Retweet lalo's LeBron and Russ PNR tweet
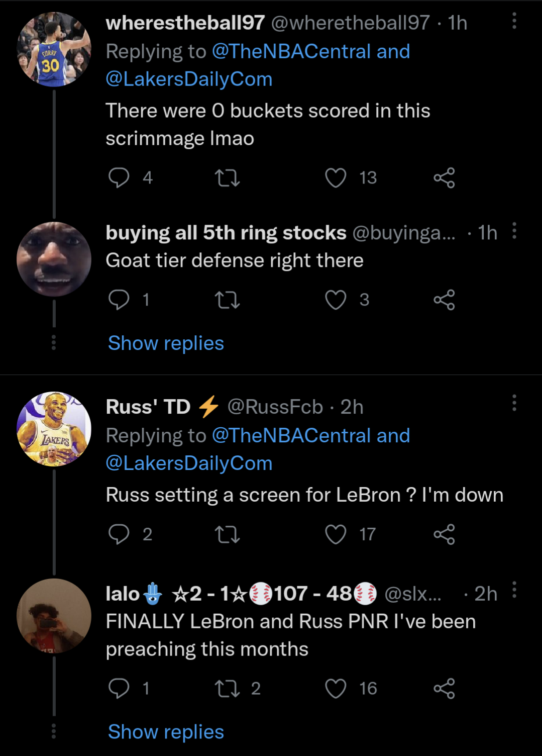 [x=227, y=689]
